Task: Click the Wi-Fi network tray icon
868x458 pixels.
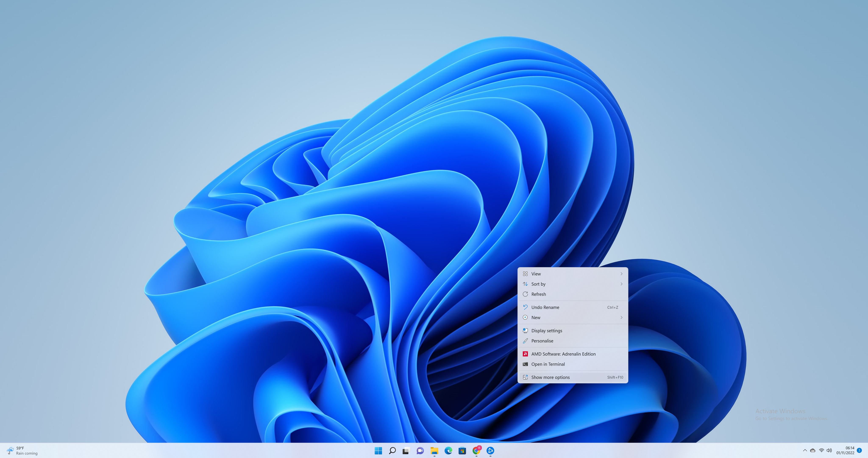Action: coord(822,451)
